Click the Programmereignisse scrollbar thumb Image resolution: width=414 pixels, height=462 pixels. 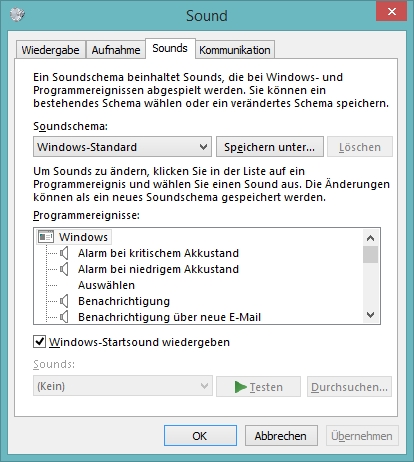(370, 255)
